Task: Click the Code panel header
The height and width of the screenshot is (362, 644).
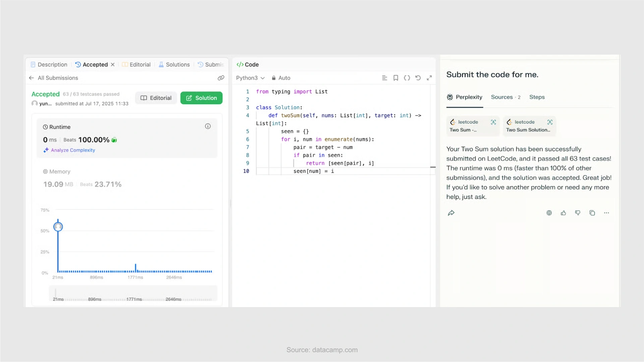Action: point(247,65)
